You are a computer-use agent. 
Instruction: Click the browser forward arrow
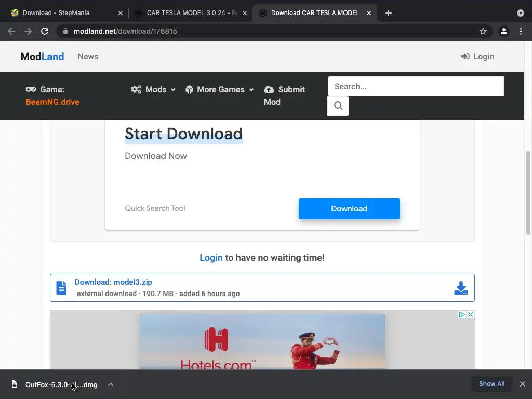point(28,31)
